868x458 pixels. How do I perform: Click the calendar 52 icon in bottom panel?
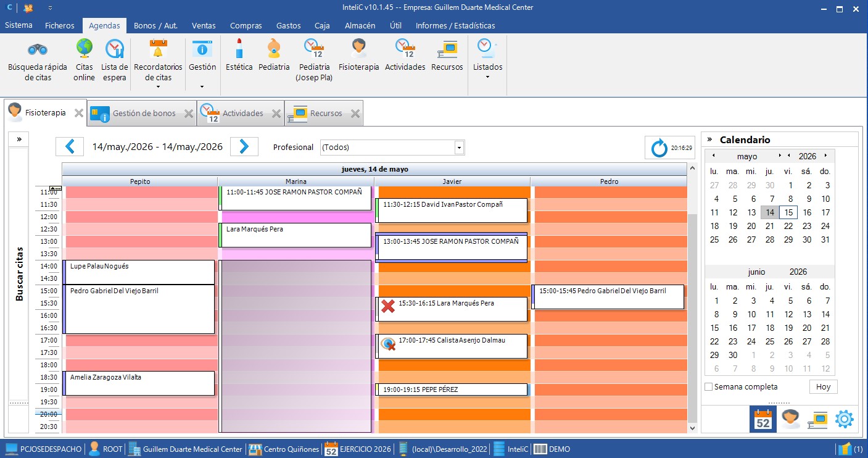[763, 419]
